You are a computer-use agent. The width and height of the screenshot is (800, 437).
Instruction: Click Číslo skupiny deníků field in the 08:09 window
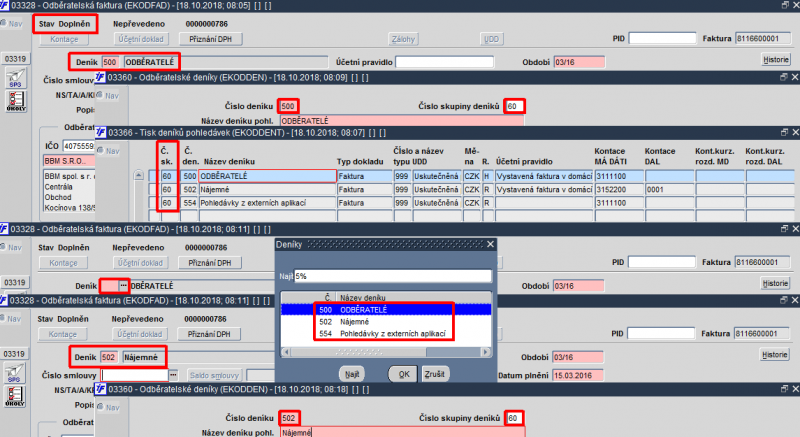(x=514, y=106)
